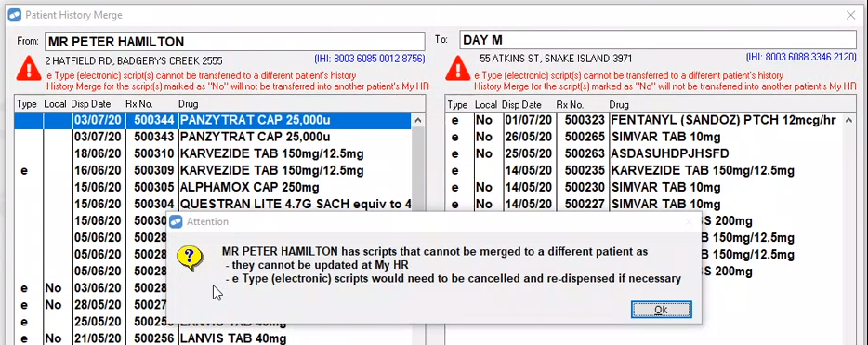Viewport: 868px width, 345px height.
Task: Select QUESTRAN LITE 4.7G SACH row
Action: click(213, 204)
